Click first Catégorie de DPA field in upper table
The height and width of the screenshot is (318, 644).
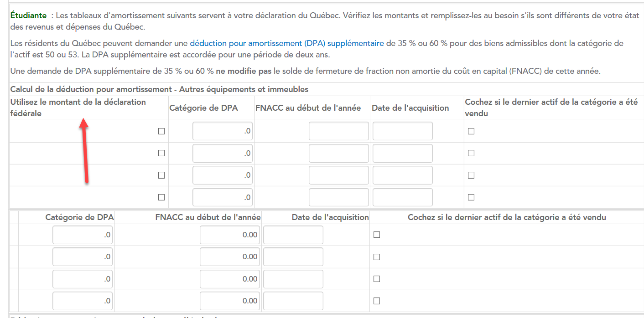[223, 131]
